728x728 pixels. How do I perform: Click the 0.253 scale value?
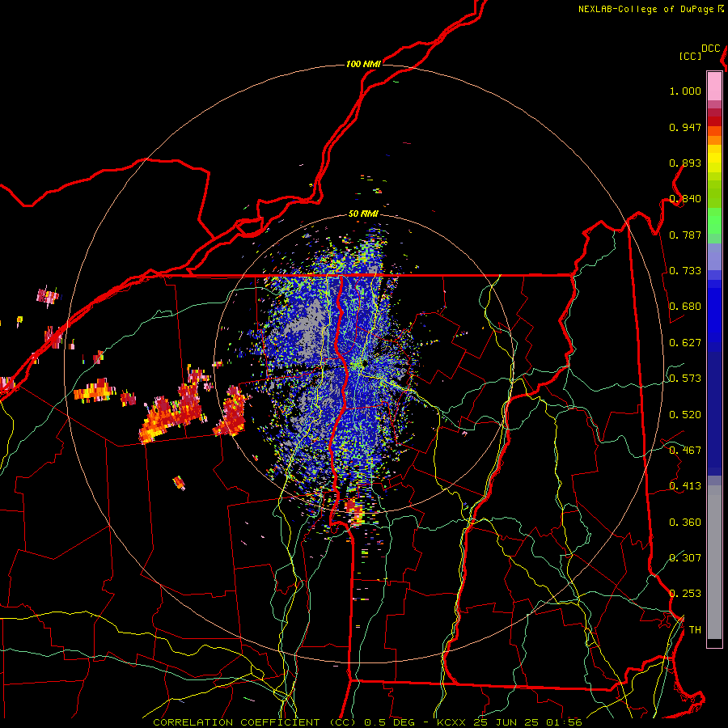click(685, 594)
